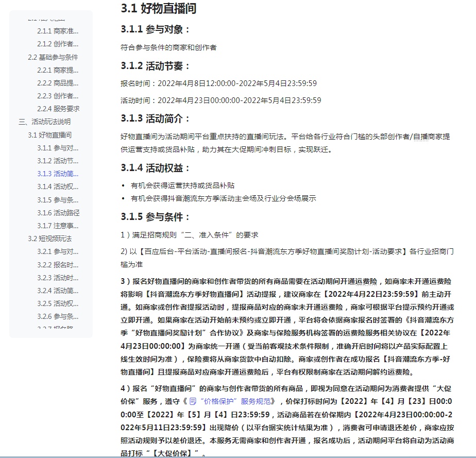The image size is (476, 458).
Task: Click outline entry 三、活动玩法说明
Action: (45, 122)
